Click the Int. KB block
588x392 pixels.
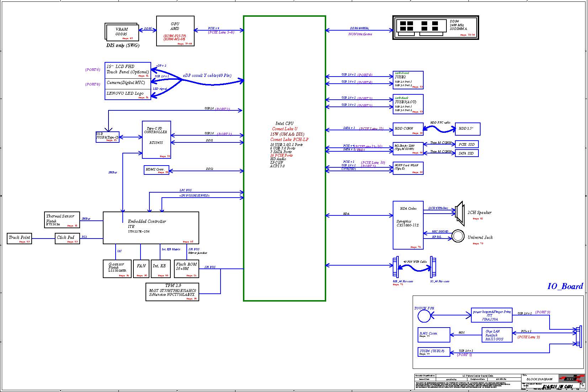coord(160,269)
